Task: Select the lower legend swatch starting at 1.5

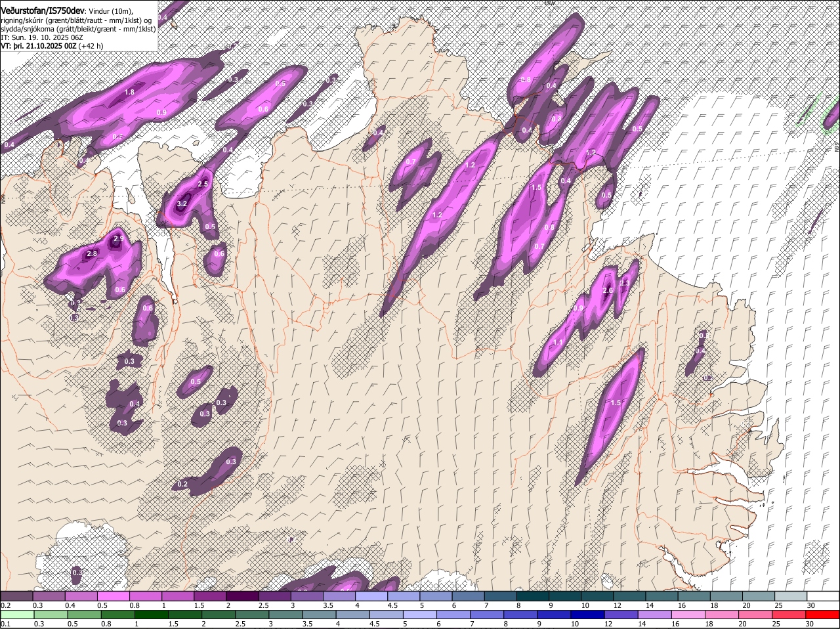Action: pos(185,615)
